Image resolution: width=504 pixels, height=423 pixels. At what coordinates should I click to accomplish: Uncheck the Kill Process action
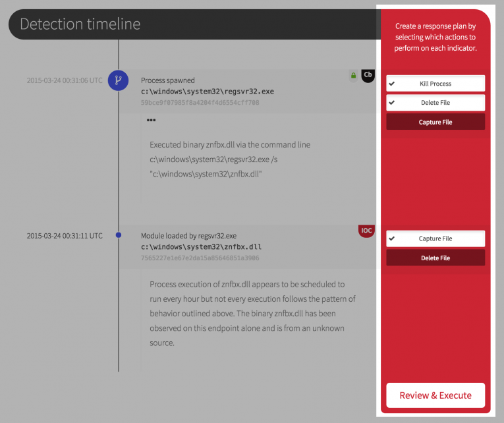click(x=435, y=84)
